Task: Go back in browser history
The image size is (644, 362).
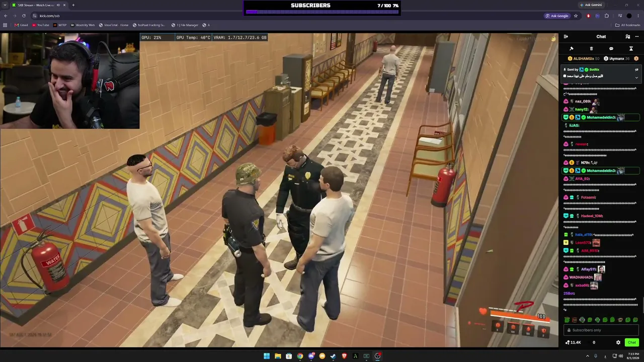Action: click(x=5, y=16)
